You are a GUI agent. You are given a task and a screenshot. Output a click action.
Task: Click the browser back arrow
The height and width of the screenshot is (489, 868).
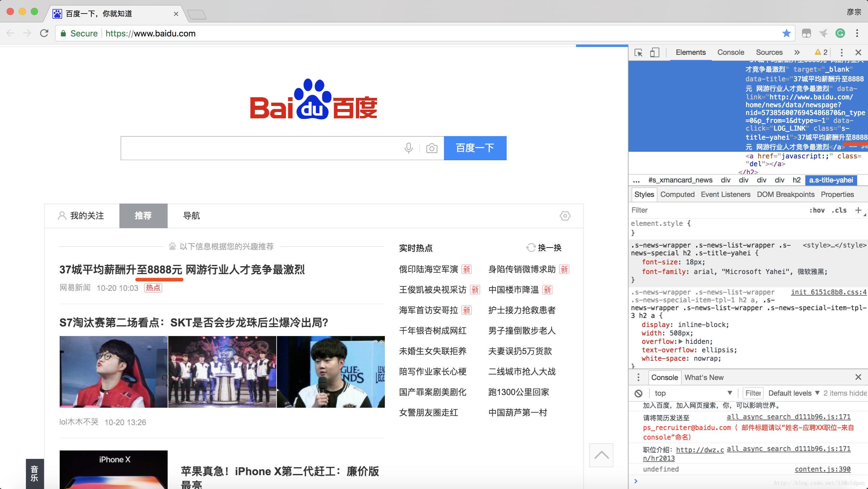11,33
